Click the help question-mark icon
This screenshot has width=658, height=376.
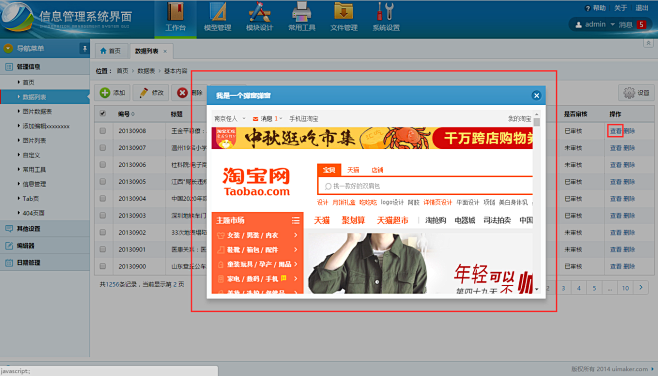click(x=588, y=8)
